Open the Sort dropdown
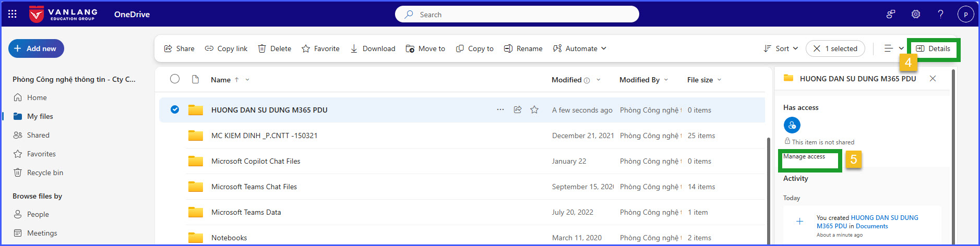This screenshot has height=246, width=980. [x=781, y=48]
